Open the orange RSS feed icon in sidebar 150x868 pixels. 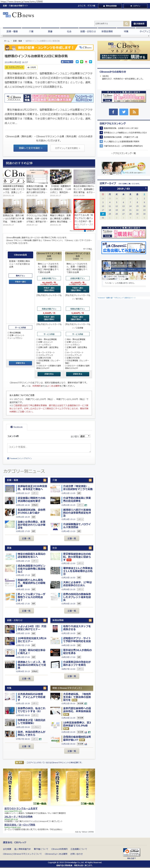pyautogui.click(x=134, y=112)
